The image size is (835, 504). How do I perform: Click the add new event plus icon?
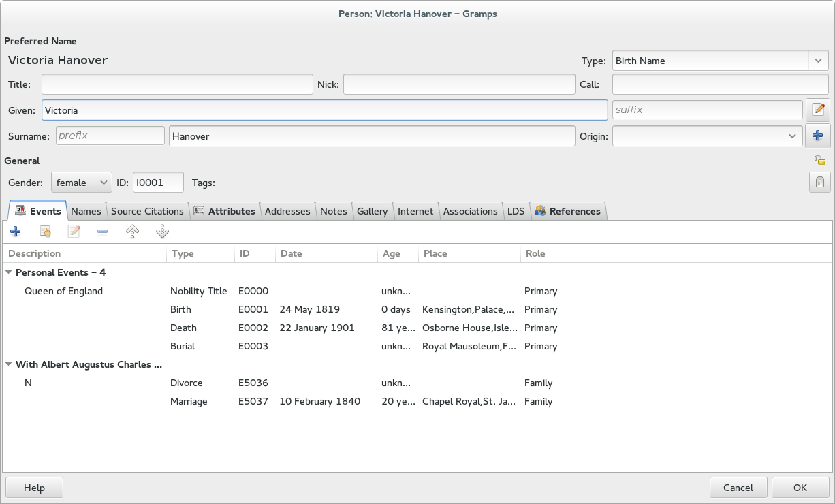15,232
